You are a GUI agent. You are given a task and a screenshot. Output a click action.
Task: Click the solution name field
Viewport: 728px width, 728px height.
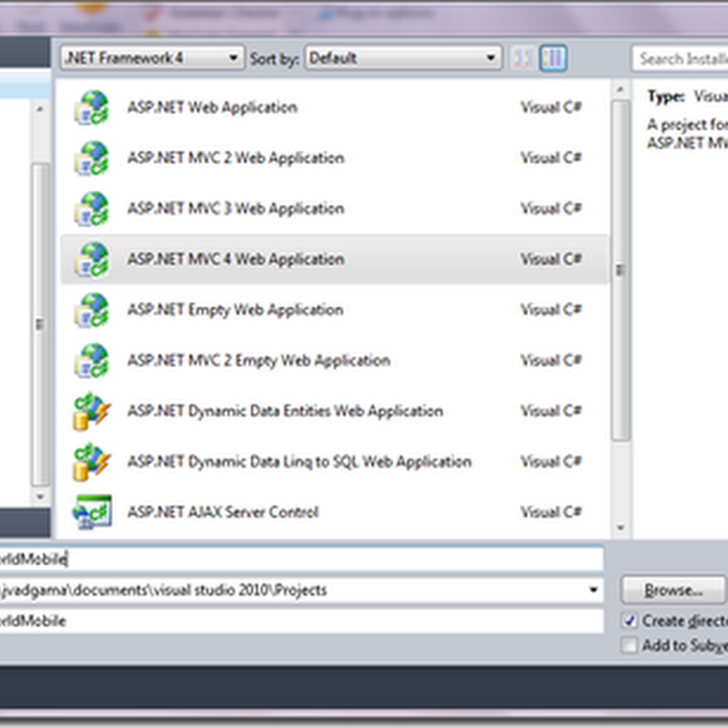(301, 622)
